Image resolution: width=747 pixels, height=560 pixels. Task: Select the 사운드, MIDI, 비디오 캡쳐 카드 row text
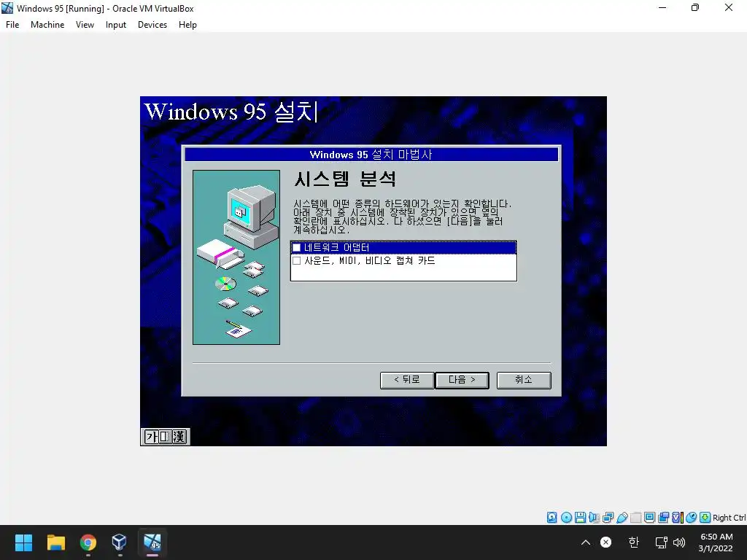tap(370, 261)
